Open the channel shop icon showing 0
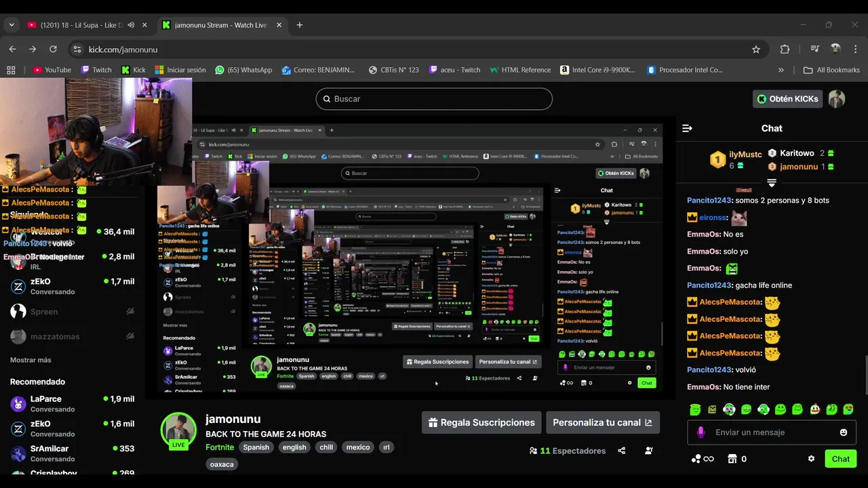 pos(737,459)
